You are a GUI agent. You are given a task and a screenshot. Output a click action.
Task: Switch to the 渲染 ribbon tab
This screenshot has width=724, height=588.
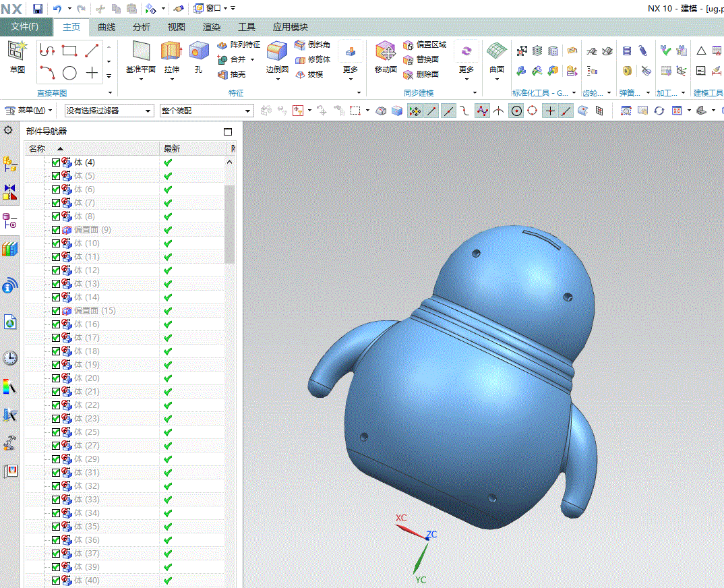(212, 27)
